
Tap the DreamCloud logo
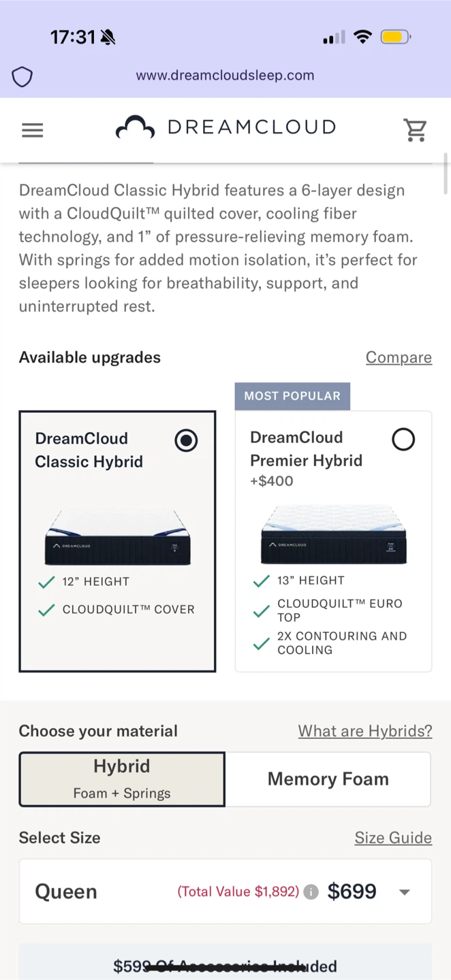tap(226, 128)
